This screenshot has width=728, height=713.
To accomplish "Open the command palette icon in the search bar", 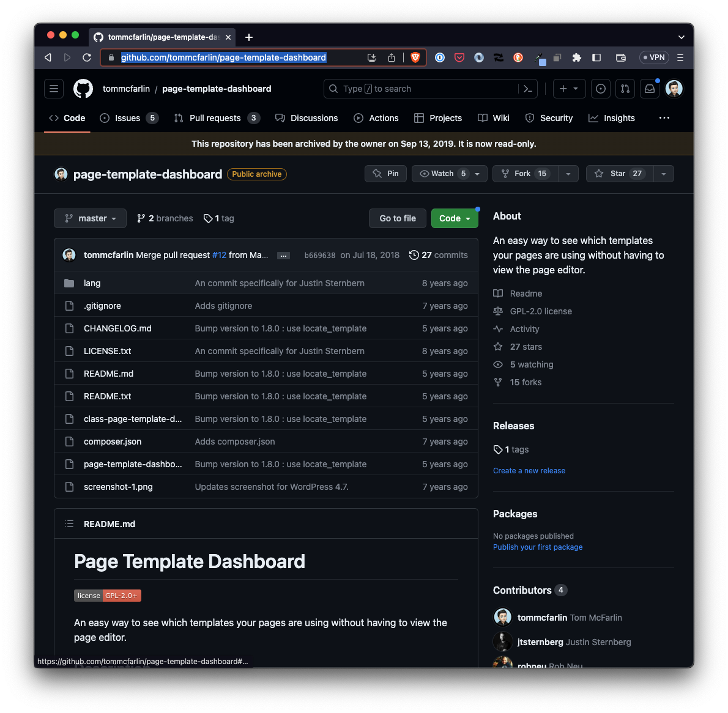I will 528,89.
